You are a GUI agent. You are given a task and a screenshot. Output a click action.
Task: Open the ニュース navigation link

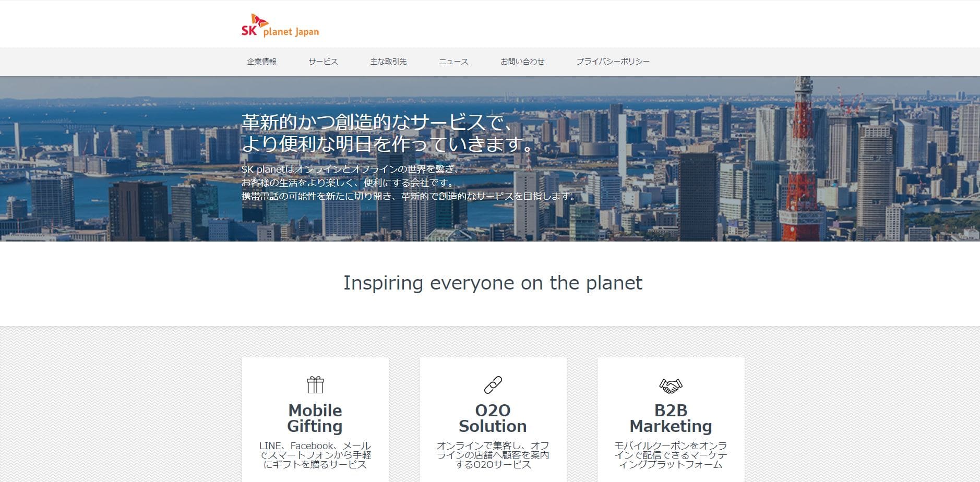pos(453,62)
